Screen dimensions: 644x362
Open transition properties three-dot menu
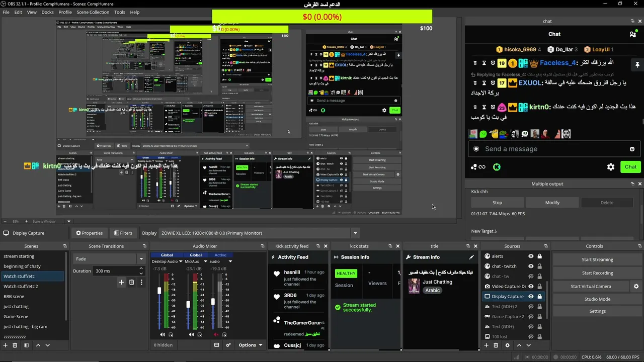tap(141, 283)
